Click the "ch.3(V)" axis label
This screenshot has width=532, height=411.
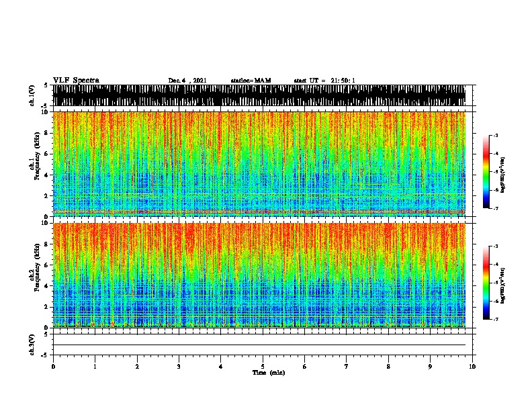32,345
